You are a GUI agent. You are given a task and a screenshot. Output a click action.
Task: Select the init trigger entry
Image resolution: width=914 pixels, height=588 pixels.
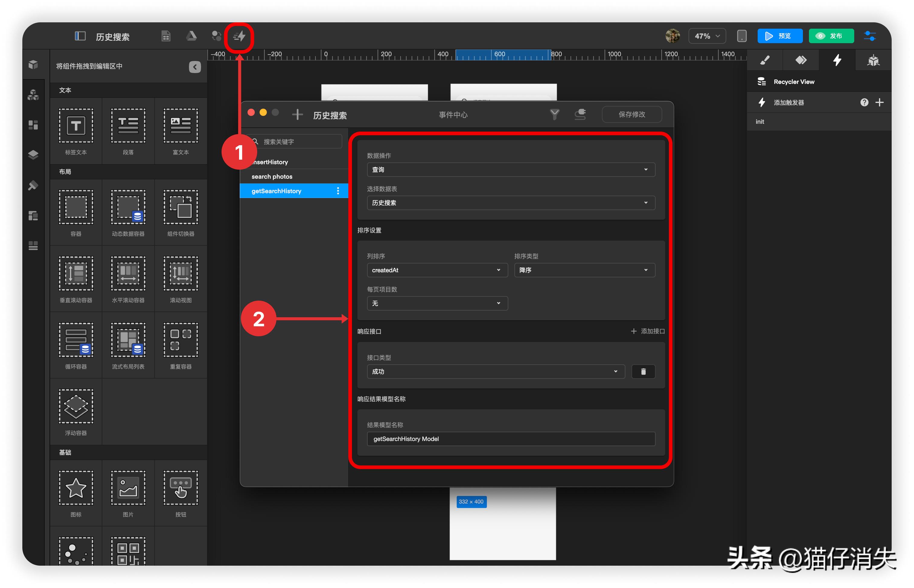tap(760, 121)
